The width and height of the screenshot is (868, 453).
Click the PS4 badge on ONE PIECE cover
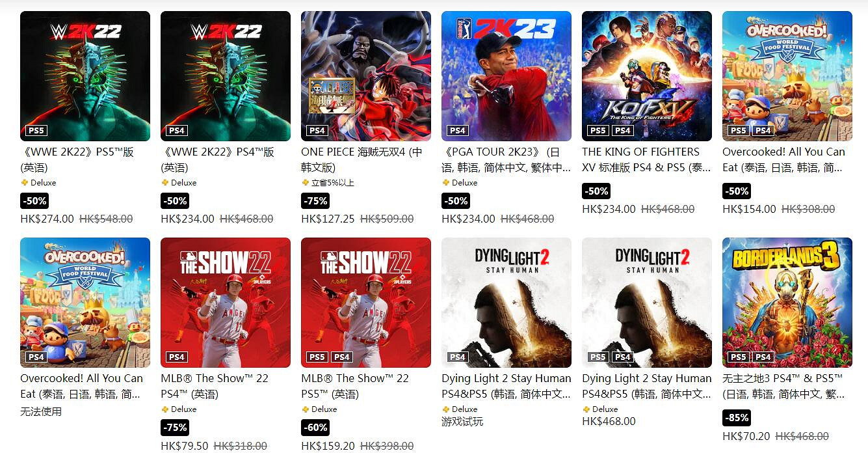[x=317, y=131]
